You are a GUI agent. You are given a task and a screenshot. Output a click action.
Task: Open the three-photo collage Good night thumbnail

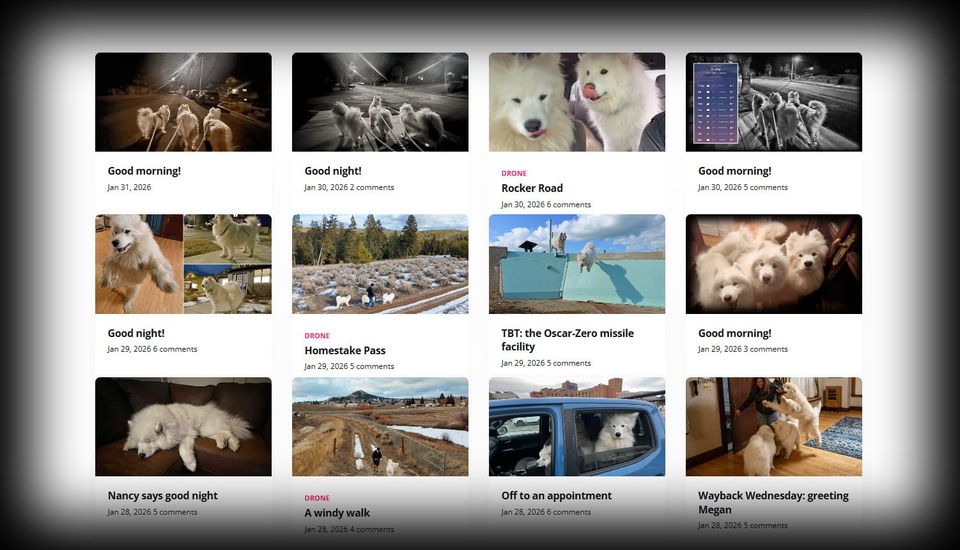[x=183, y=264]
